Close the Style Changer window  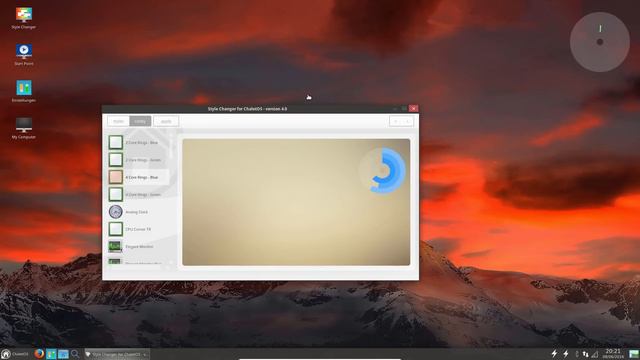click(x=413, y=109)
